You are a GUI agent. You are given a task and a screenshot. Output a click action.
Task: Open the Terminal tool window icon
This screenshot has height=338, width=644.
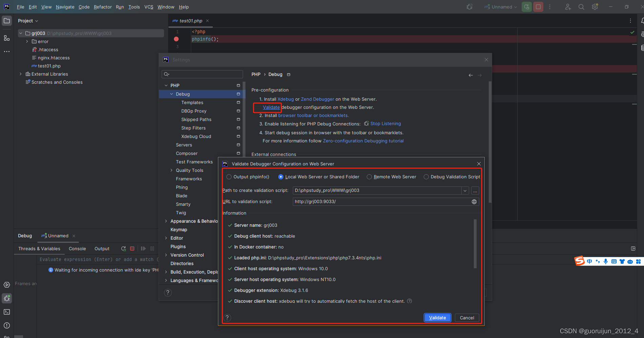[x=7, y=312]
